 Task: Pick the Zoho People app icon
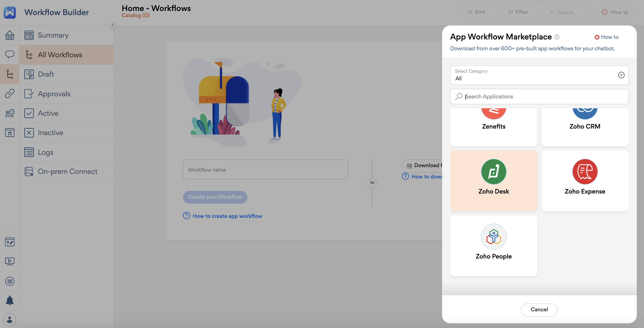[493, 236]
